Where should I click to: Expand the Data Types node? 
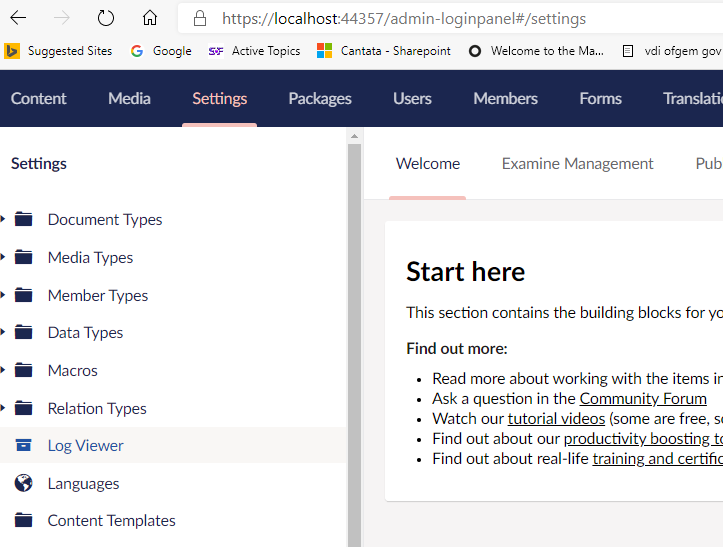point(2,332)
